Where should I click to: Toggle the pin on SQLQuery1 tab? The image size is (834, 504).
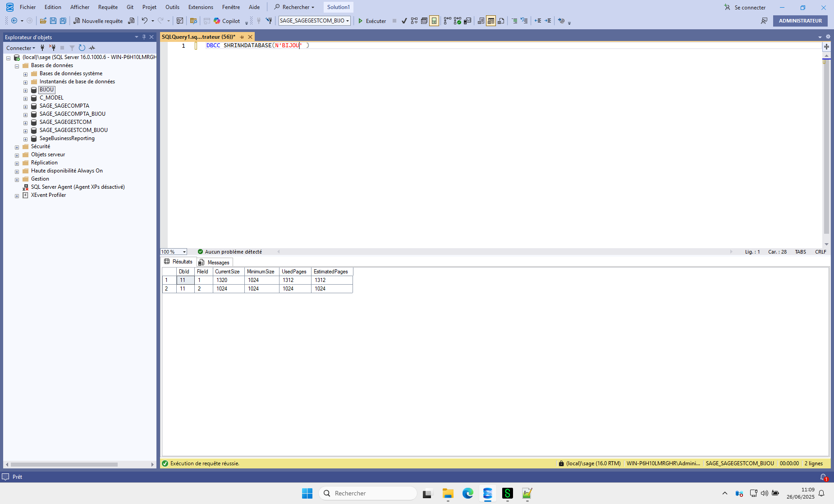coord(242,37)
